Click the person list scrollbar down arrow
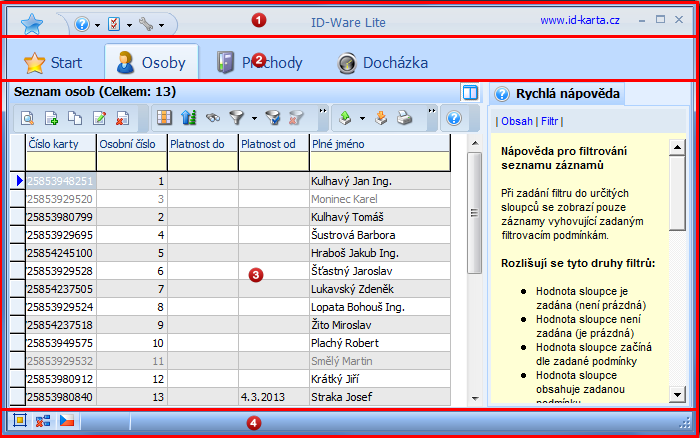700x438 pixels. [x=475, y=398]
